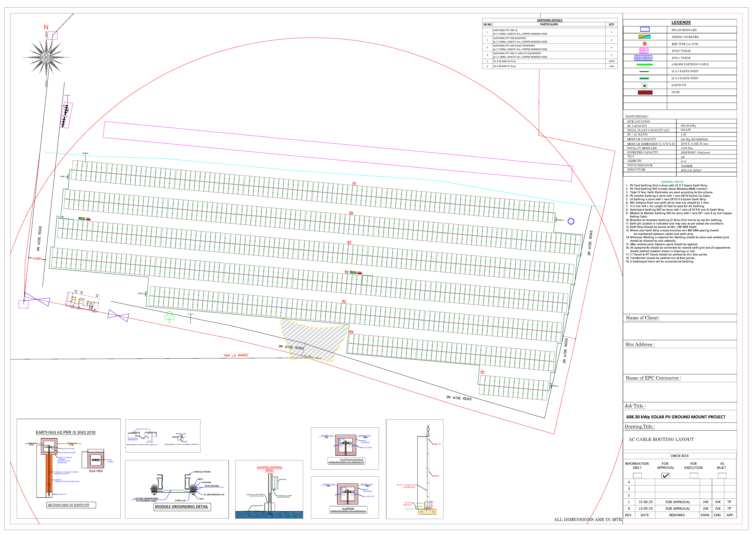Click the R5 row label
This screenshot has height=535, width=756.
pyautogui.click(x=344, y=301)
